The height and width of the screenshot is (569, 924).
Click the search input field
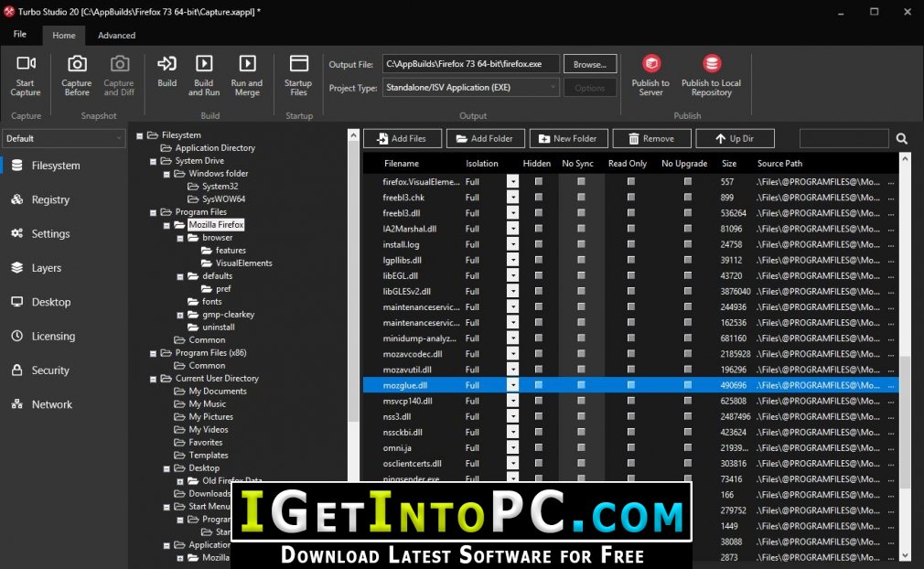(843, 138)
